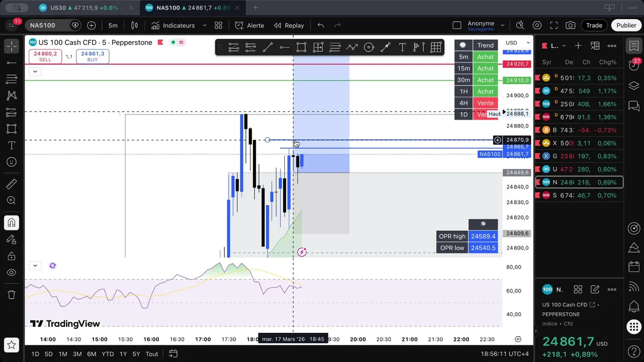Click the rectangle tool in floating toolbar
Image resolution: width=644 pixels, height=362 pixels.
pos(301,47)
